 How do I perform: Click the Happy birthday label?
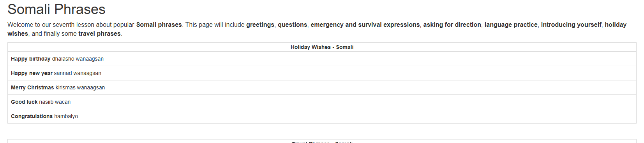tap(31, 59)
